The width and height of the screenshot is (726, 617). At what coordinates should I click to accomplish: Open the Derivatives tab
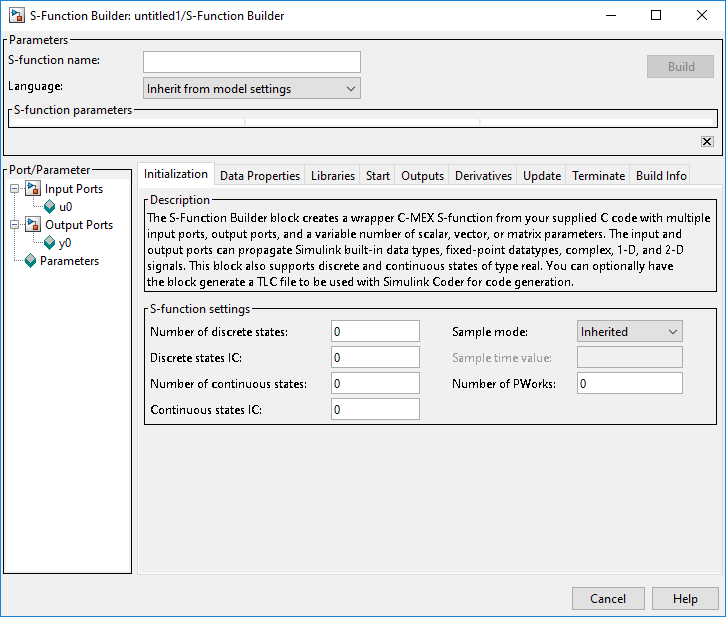483,176
